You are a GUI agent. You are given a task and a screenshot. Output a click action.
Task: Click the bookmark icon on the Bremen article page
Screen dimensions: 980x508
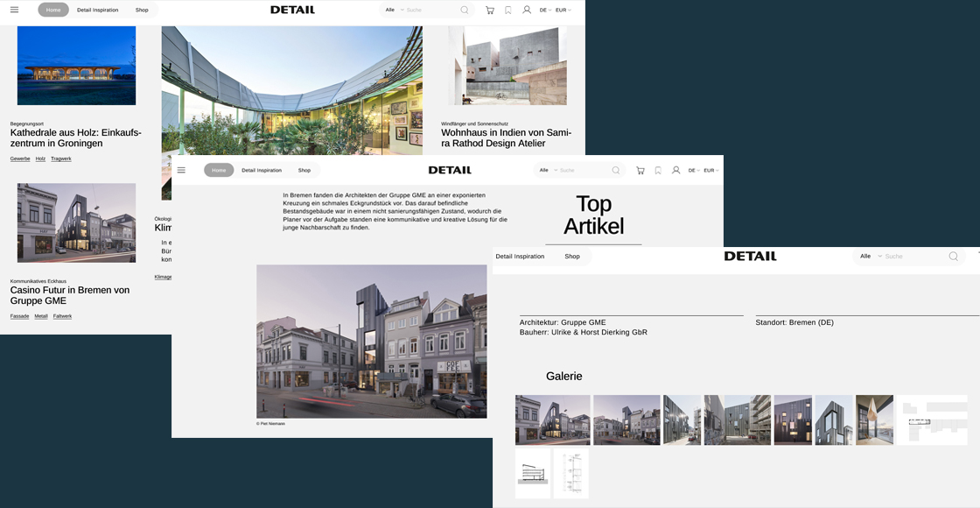(658, 170)
